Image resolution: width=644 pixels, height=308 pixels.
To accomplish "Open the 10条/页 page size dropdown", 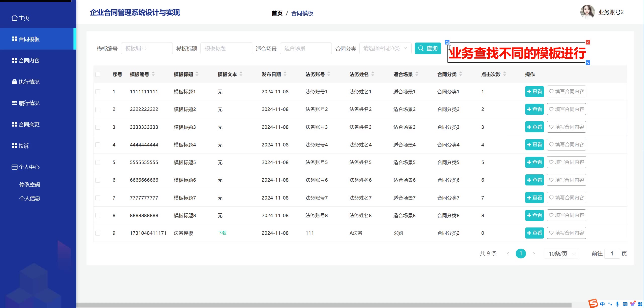I will tap(561, 254).
